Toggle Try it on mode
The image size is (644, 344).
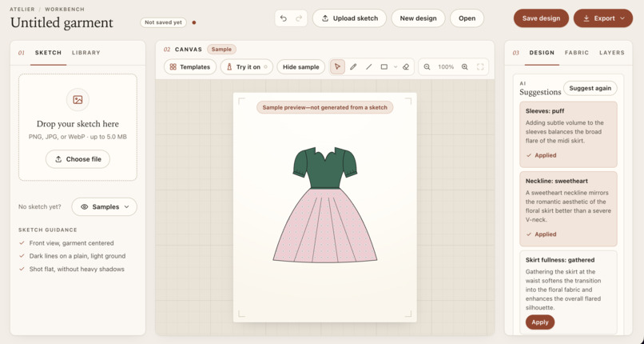(x=247, y=67)
